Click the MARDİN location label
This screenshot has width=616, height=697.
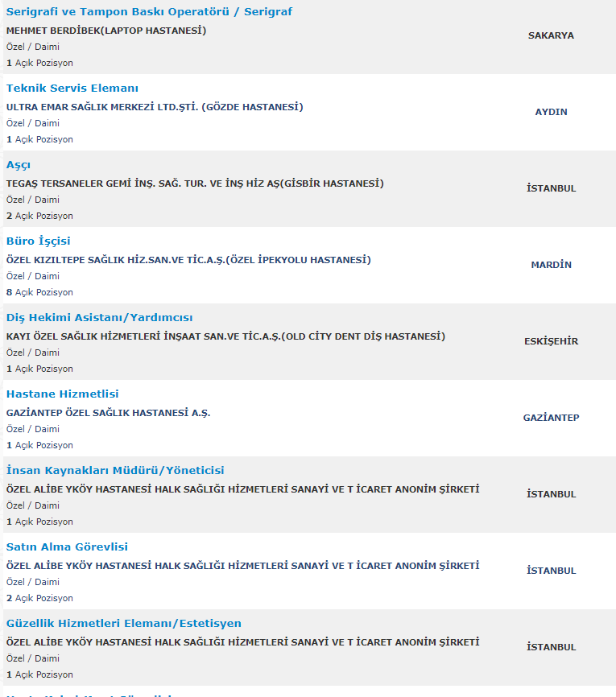click(x=551, y=265)
